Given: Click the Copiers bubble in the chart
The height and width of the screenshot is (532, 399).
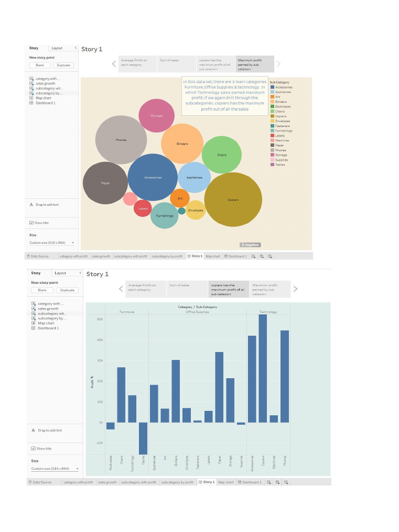Looking at the screenshot, I should 233,199.
